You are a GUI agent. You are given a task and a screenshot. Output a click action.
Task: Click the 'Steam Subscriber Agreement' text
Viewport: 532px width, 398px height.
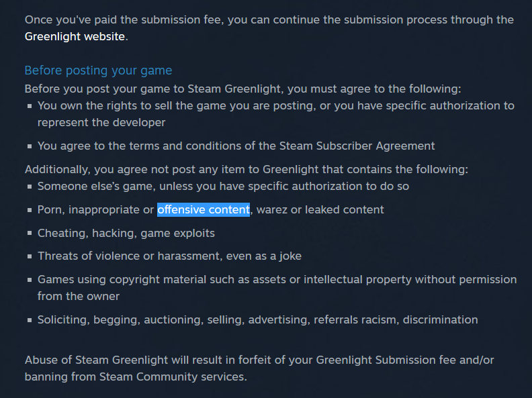point(363,146)
